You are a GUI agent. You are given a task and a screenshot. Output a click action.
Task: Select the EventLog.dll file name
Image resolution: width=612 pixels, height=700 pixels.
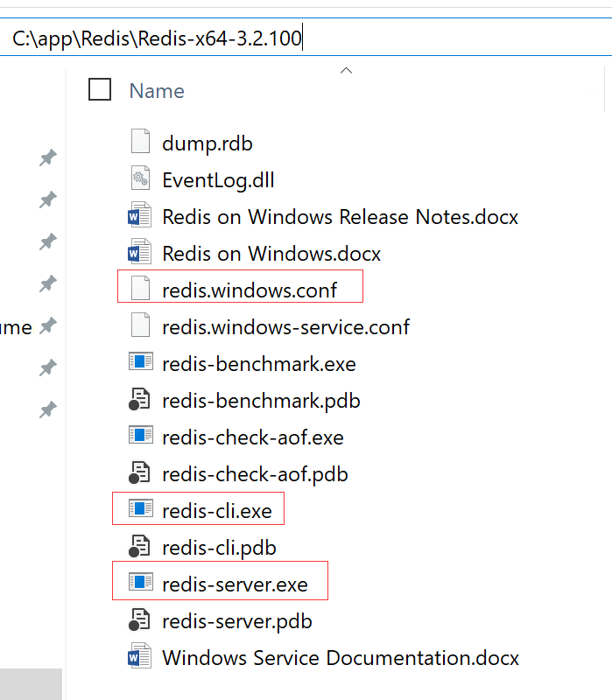point(218,180)
